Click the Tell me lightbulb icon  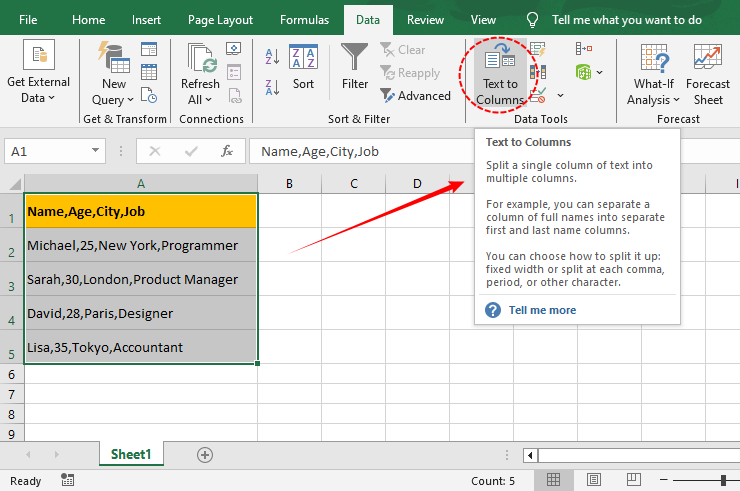tap(532, 20)
